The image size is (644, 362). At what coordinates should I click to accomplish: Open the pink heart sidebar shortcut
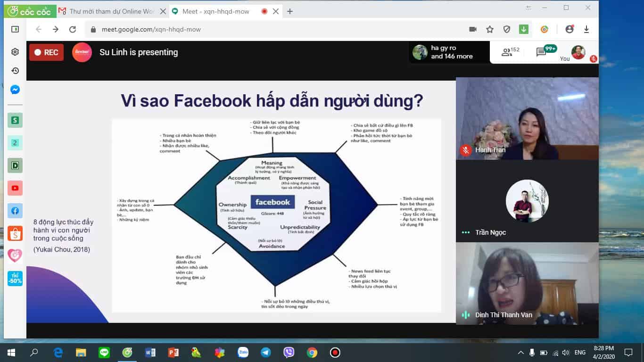(x=15, y=255)
